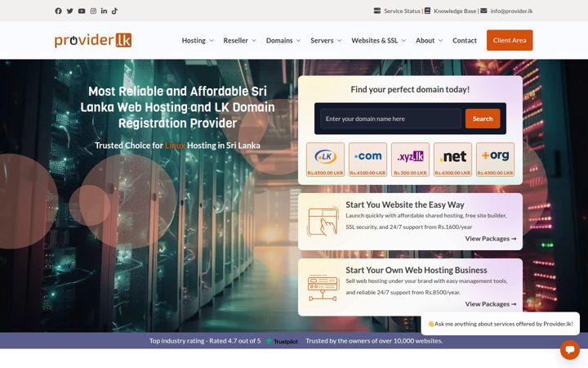Open the YouTube social icon
588x368 pixels.
tap(82, 11)
